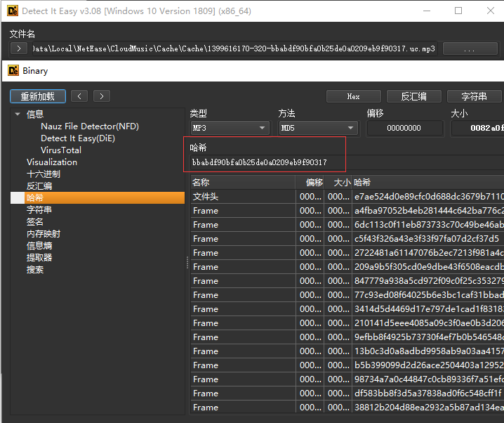
Task: Select Detect It Easy(DiE) tree entry
Action: click(x=78, y=138)
